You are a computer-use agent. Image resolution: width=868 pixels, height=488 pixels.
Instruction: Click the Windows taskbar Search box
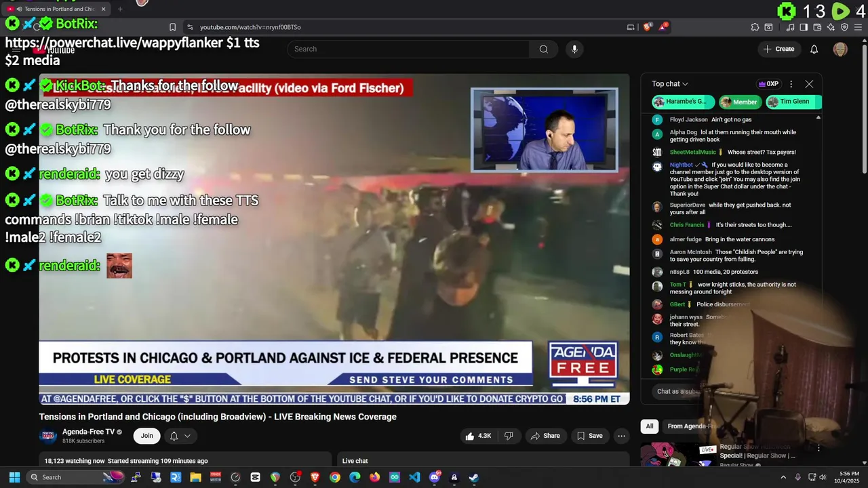tap(77, 477)
